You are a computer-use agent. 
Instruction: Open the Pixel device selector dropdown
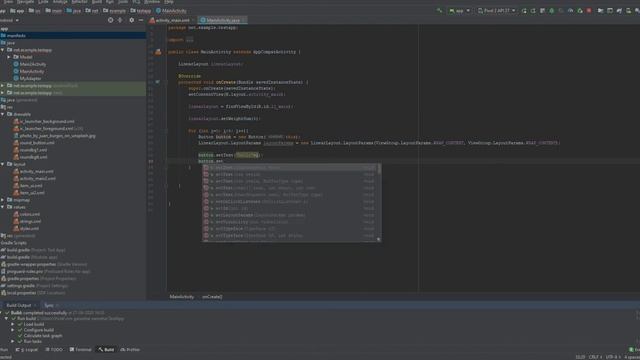point(496,11)
